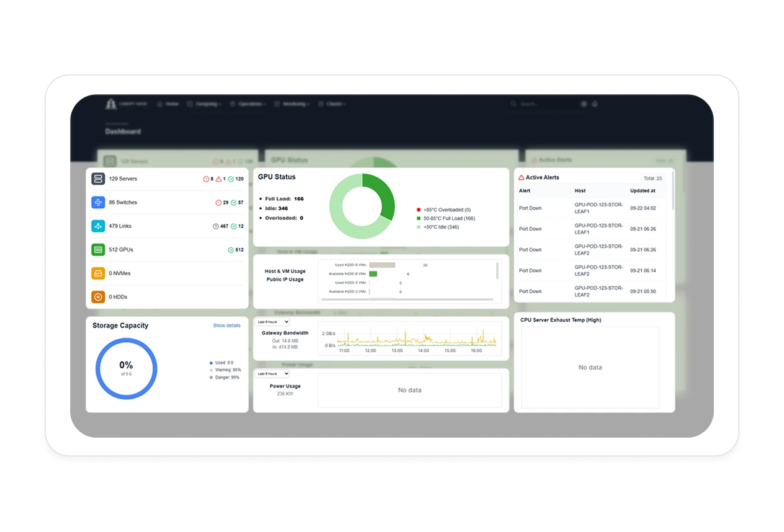The image size is (784, 532).
Task: Select the Host & VM Usage tab
Action: pos(285,272)
